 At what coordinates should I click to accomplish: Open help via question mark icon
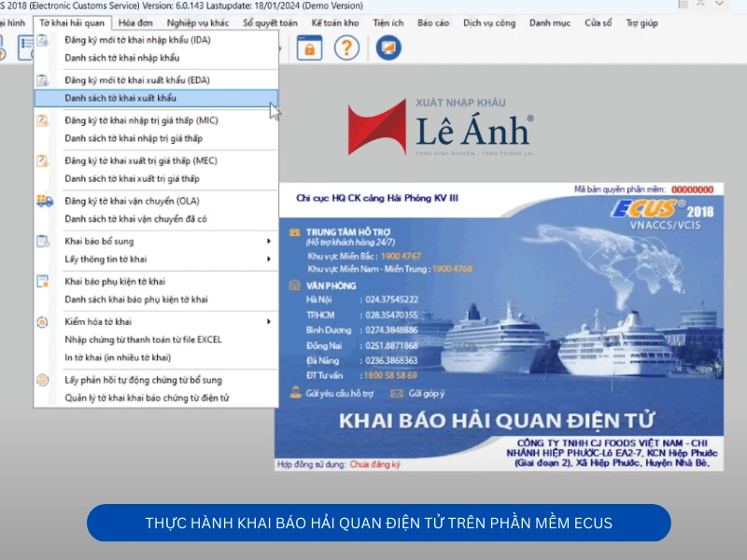point(346,47)
